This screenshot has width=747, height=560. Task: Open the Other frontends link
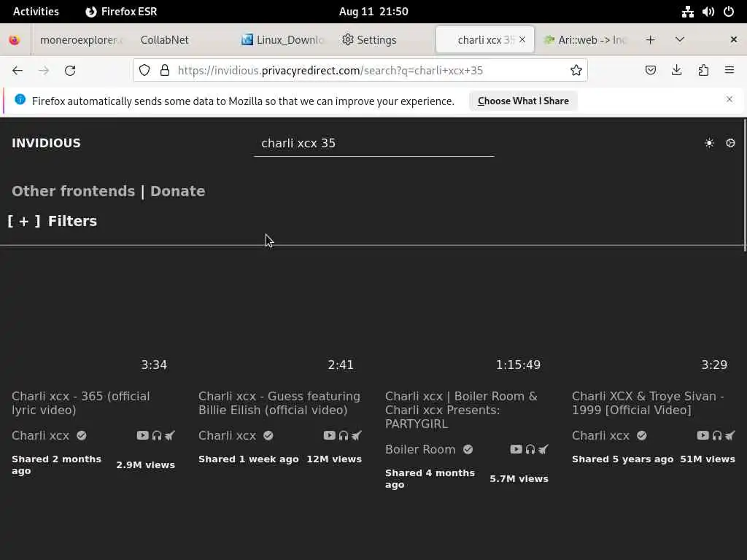click(x=74, y=192)
